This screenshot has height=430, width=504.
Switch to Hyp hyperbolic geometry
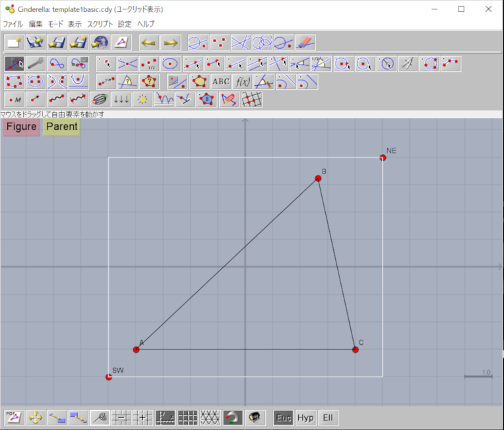point(305,417)
